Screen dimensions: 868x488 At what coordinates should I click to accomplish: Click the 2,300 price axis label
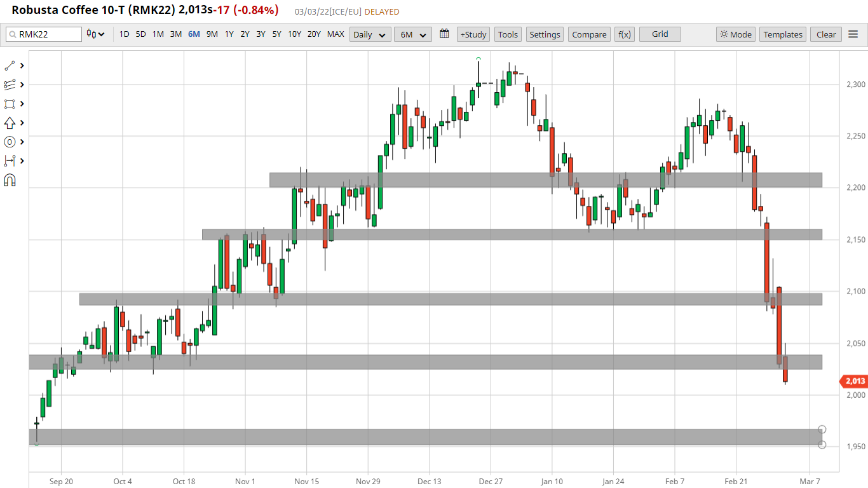point(855,85)
